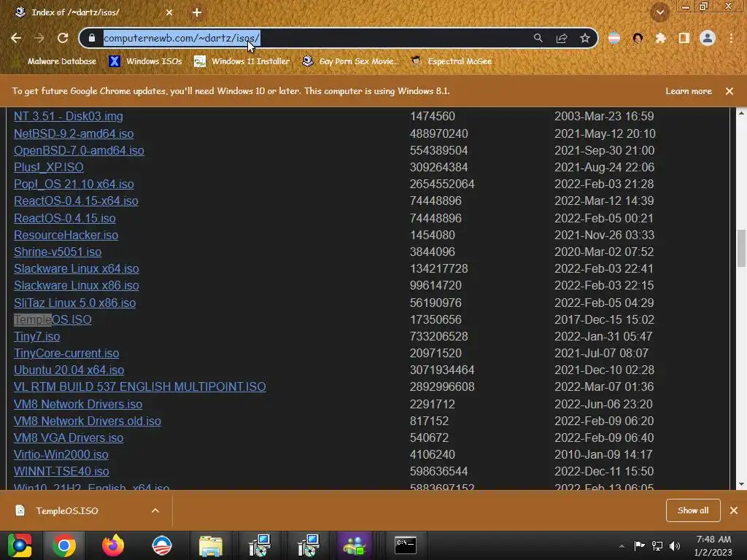The width and height of the screenshot is (747, 560).
Task: Click the TempleOS.ISO link in the list
Action: point(53,319)
